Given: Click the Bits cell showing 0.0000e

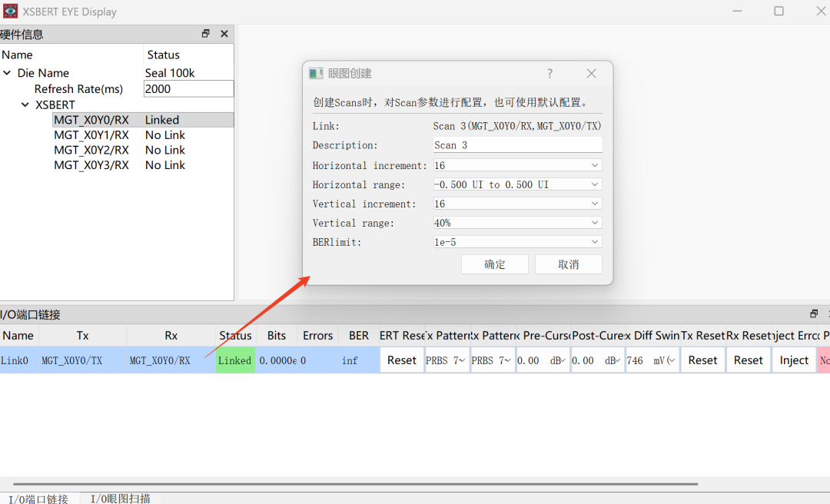Looking at the screenshot, I should pyautogui.click(x=277, y=360).
